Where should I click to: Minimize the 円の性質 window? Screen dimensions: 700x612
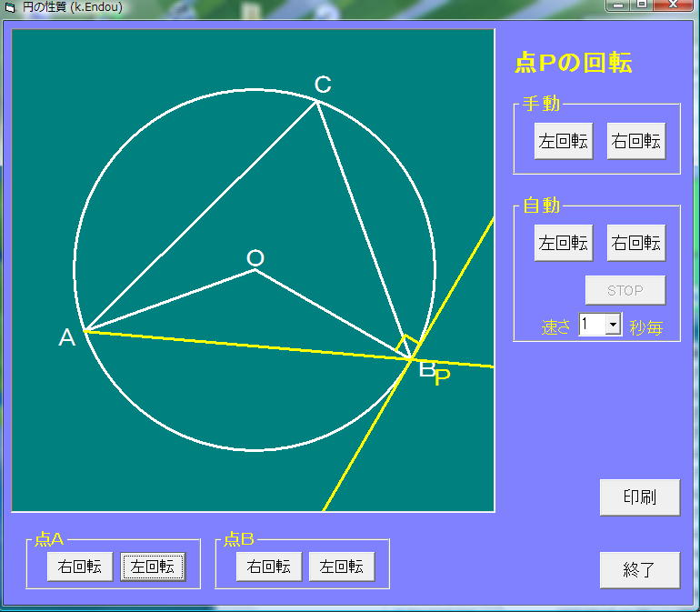(x=618, y=5)
